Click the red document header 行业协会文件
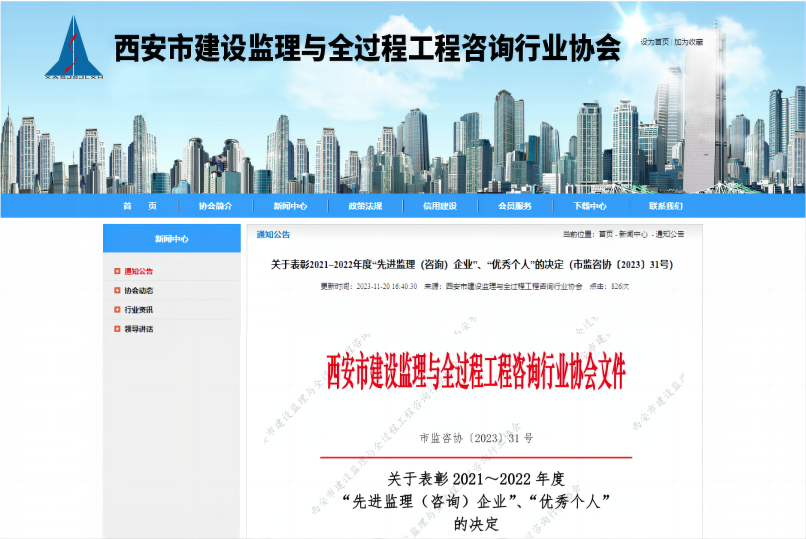This screenshot has height=539, width=806. (476, 371)
